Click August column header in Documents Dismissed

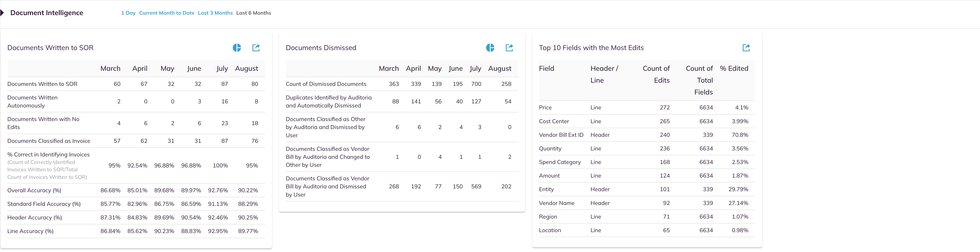pos(499,69)
